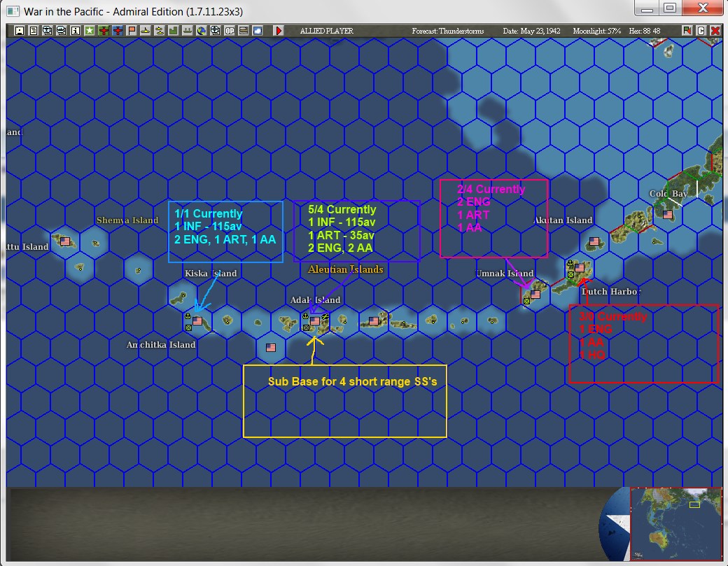
Task: Click the 'Date: May 23, 1942' text
Action: (531, 31)
